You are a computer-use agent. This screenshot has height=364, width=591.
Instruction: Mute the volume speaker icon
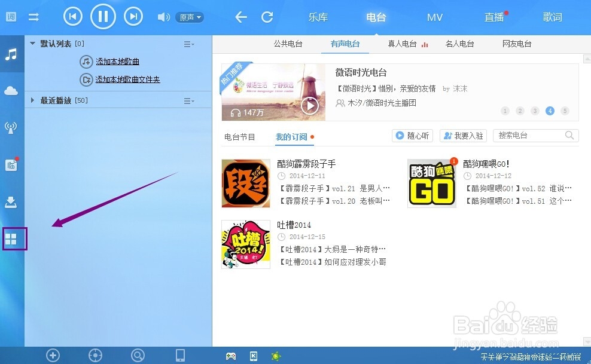[x=163, y=17]
